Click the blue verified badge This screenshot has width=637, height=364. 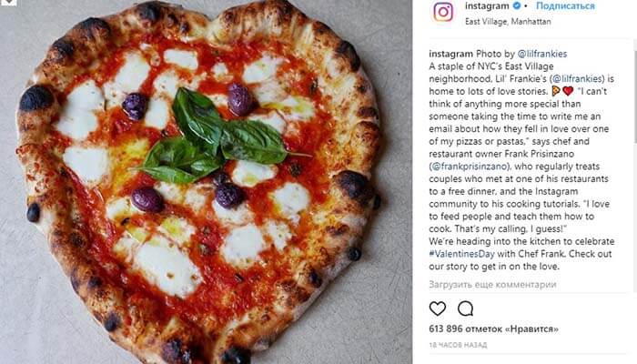(516, 6)
